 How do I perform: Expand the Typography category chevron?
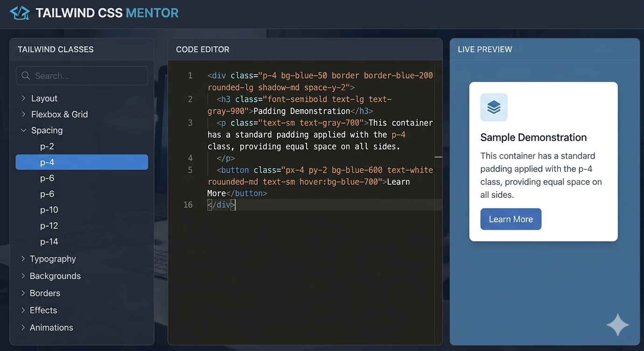pyautogui.click(x=23, y=259)
